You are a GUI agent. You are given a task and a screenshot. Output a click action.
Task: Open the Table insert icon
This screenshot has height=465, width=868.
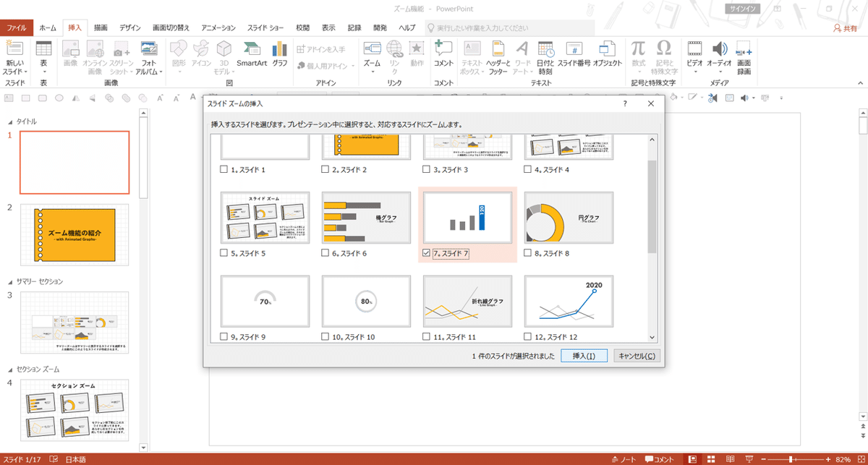pyautogui.click(x=43, y=48)
